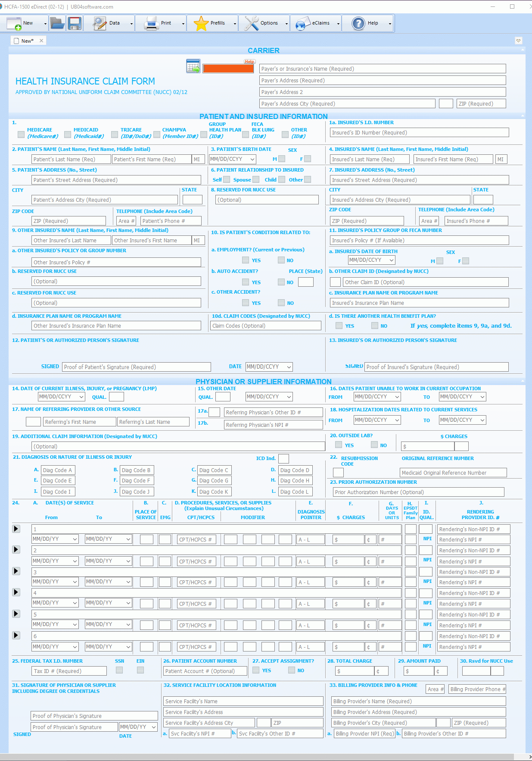Image resolution: width=532 pixels, height=761 pixels.
Task: Click the payer lookup table icon
Action: [193, 66]
